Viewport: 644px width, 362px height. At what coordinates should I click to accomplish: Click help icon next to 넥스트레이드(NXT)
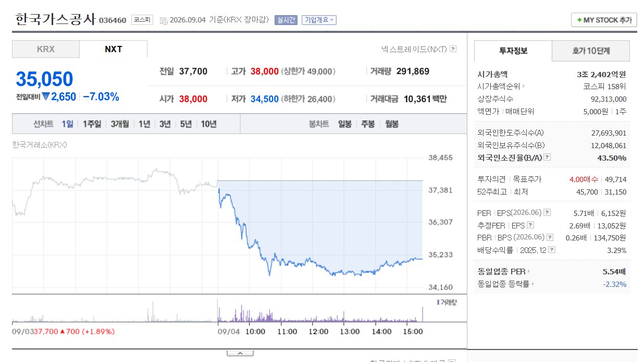point(453,49)
